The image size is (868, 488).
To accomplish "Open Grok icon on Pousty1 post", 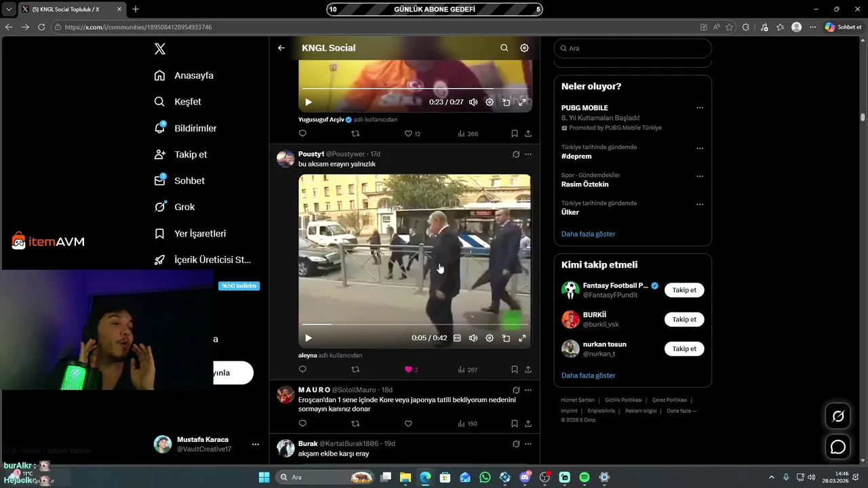I will click(x=516, y=155).
